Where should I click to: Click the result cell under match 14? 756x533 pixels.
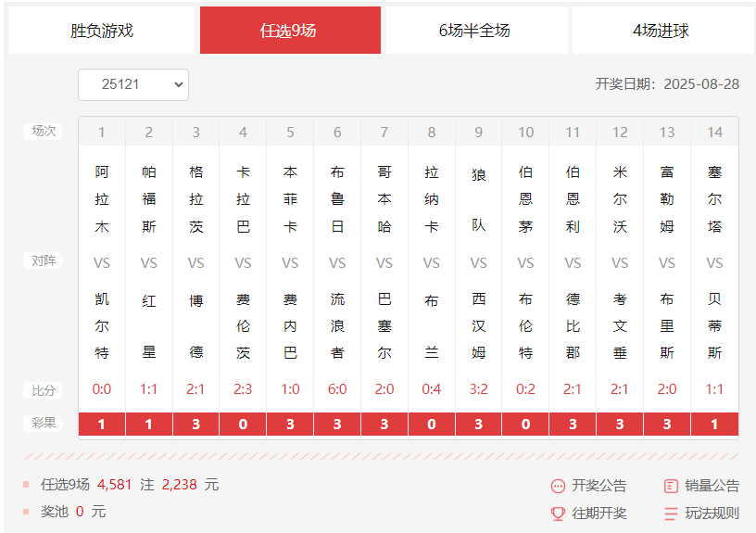pos(714,424)
